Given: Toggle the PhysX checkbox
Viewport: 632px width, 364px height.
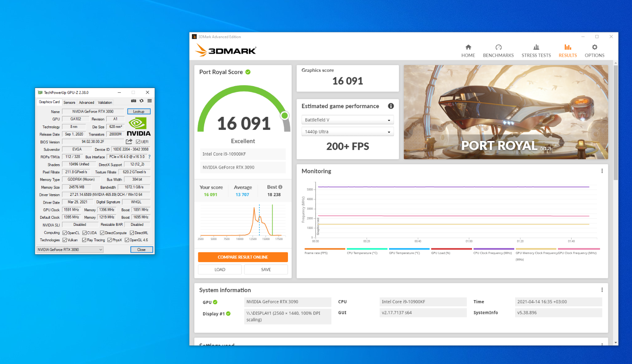Looking at the screenshot, I should click(110, 240).
